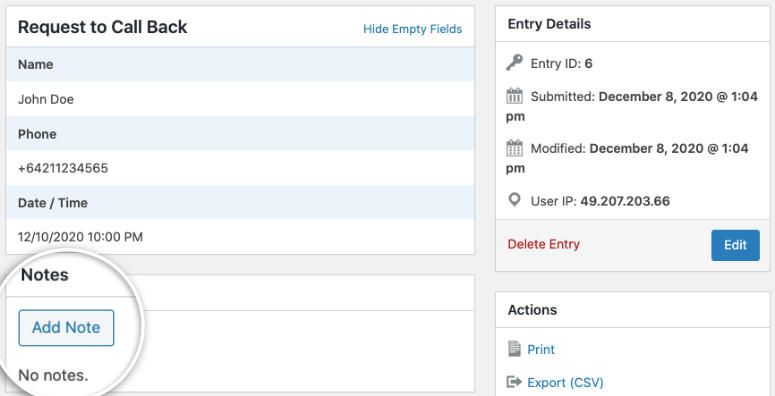Screen dimensions: 775x396
Task: Click the No notes message
Action: (x=53, y=376)
